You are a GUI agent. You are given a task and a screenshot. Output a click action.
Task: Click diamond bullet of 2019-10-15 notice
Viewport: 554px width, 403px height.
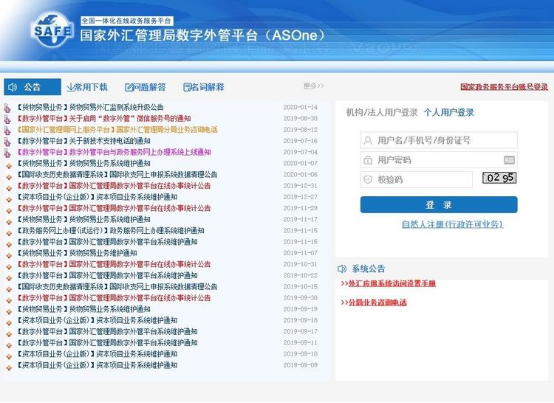point(9,289)
